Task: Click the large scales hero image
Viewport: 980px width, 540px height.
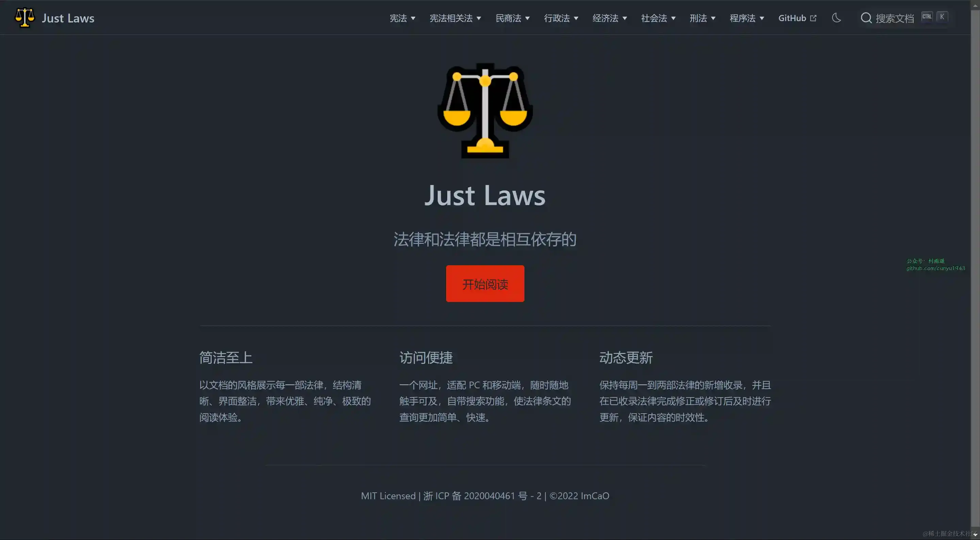Action: tap(485, 111)
